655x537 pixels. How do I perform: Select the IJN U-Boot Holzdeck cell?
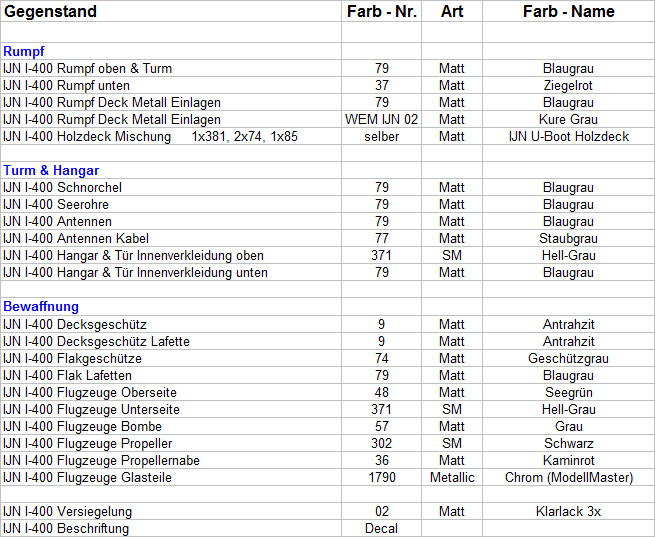click(x=568, y=137)
